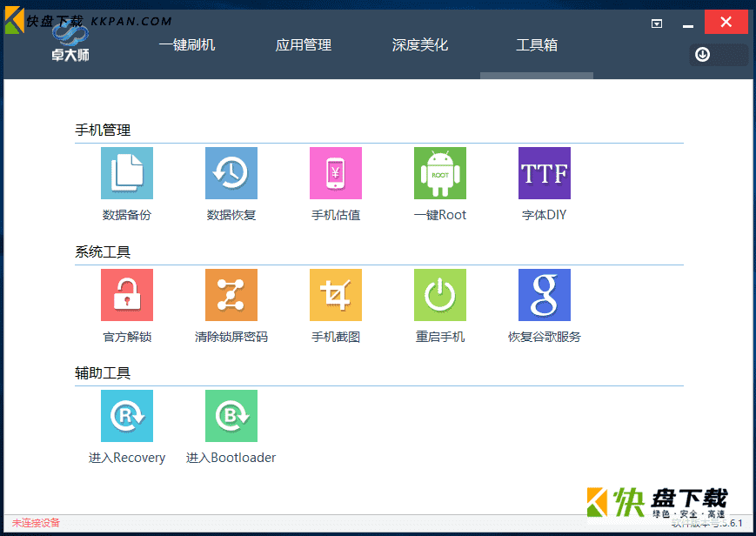The height and width of the screenshot is (536, 756).
Task: Click the 卓大师 logo in the header
Action: click(x=70, y=44)
